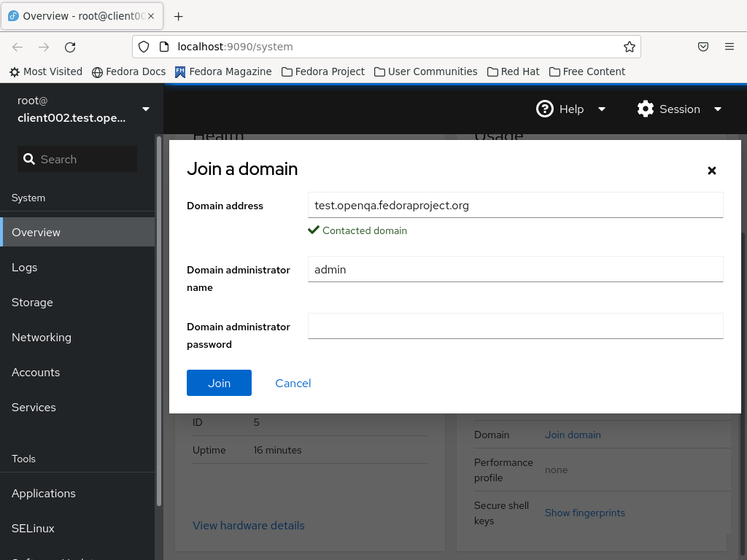
Task: Open the Firefox hamburger menu
Action: click(729, 47)
